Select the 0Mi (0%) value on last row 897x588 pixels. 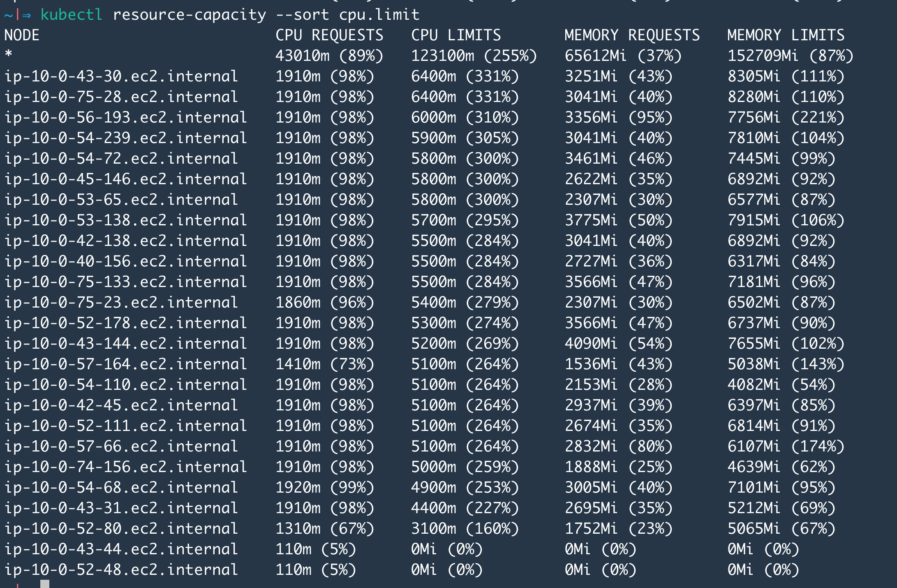click(765, 569)
